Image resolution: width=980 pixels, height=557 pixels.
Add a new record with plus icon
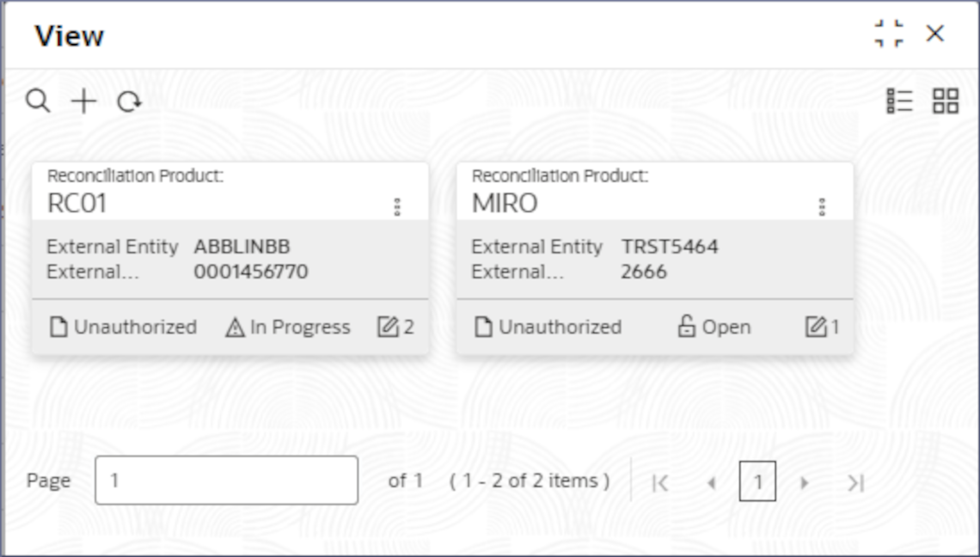pos(84,101)
